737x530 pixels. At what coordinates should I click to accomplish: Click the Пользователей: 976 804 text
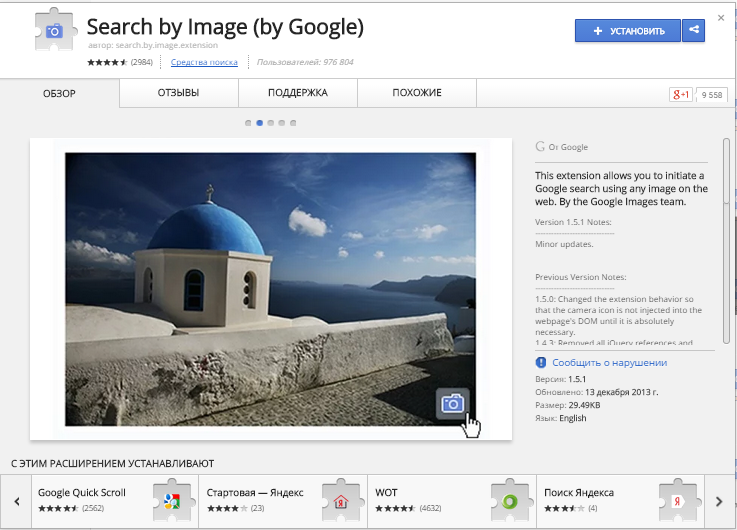coord(305,62)
